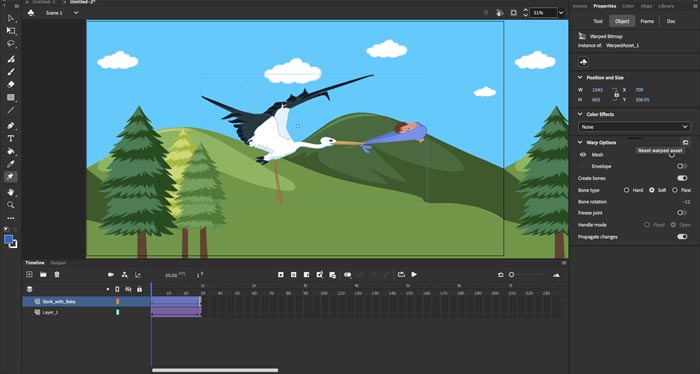Switch to the Tool properties tab
Image resolution: width=700 pixels, height=374 pixels.
pyautogui.click(x=598, y=21)
